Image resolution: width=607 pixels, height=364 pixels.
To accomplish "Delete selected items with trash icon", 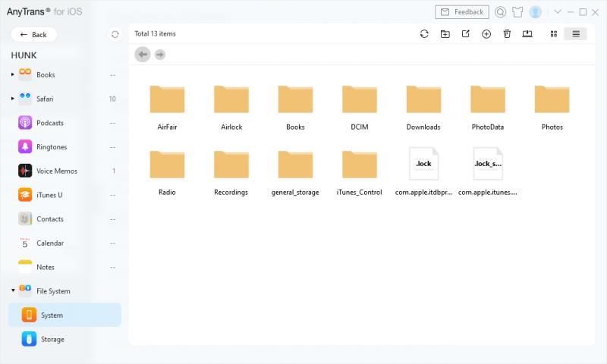I will point(507,34).
